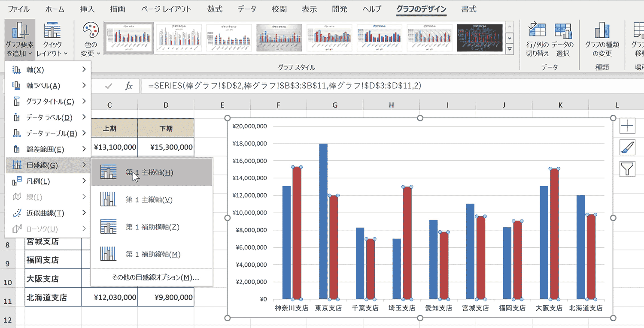Open the Quick Layout (クイックレイアウト) dropdown

tap(52, 39)
